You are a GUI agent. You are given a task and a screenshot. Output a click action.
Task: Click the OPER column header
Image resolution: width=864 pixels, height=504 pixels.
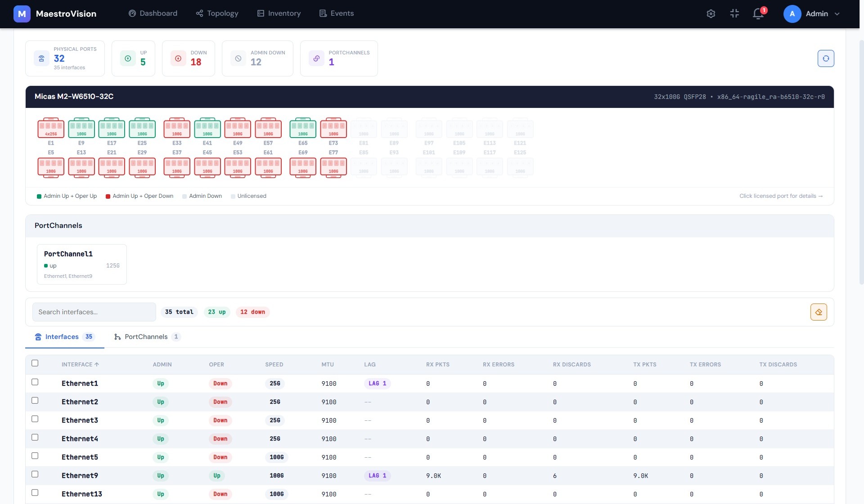[x=216, y=365]
